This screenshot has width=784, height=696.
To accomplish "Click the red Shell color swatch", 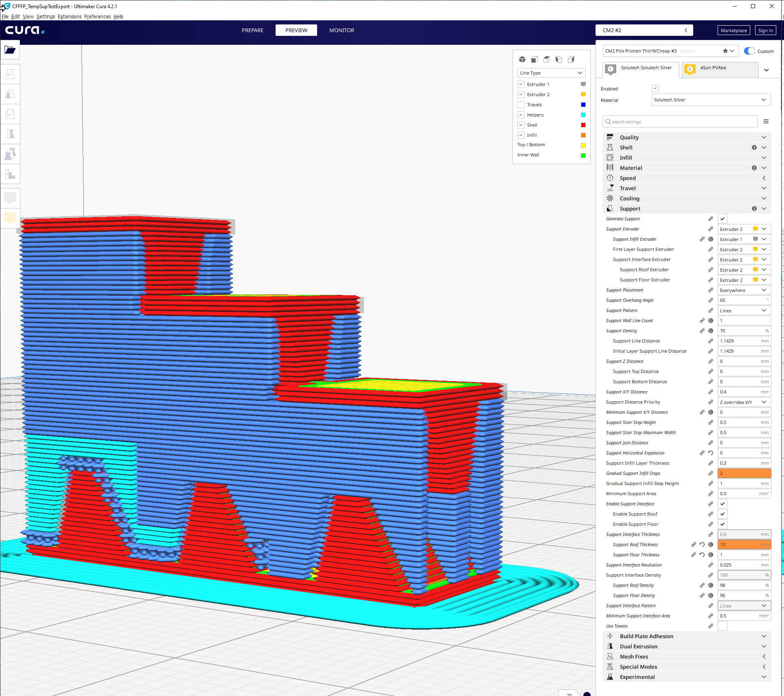I will click(583, 125).
